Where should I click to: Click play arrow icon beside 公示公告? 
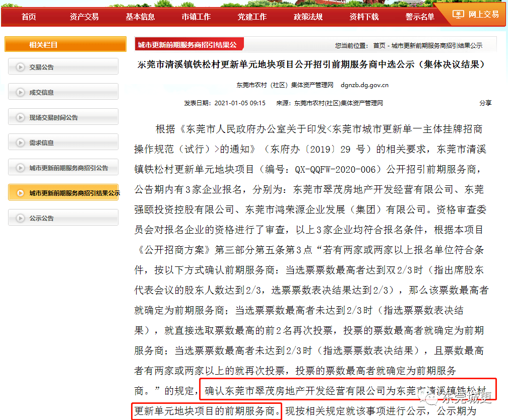[20, 218]
